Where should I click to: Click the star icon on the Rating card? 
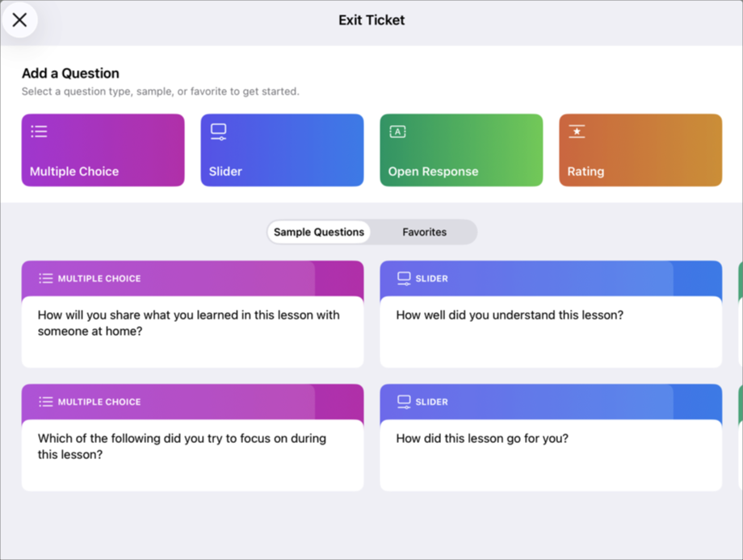tap(576, 131)
